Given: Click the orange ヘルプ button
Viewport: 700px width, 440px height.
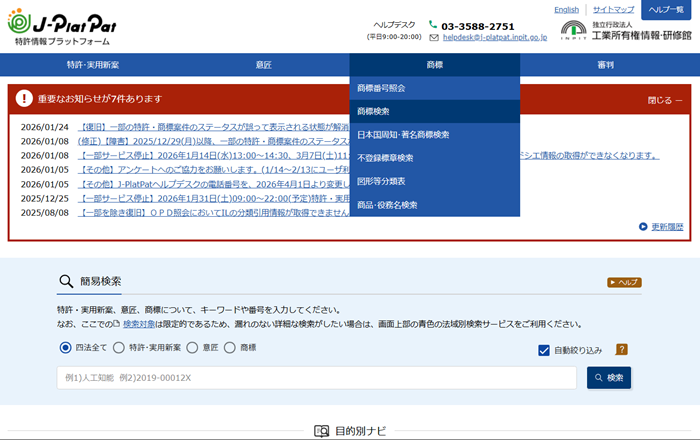Looking at the screenshot, I should (x=624, y=282).
